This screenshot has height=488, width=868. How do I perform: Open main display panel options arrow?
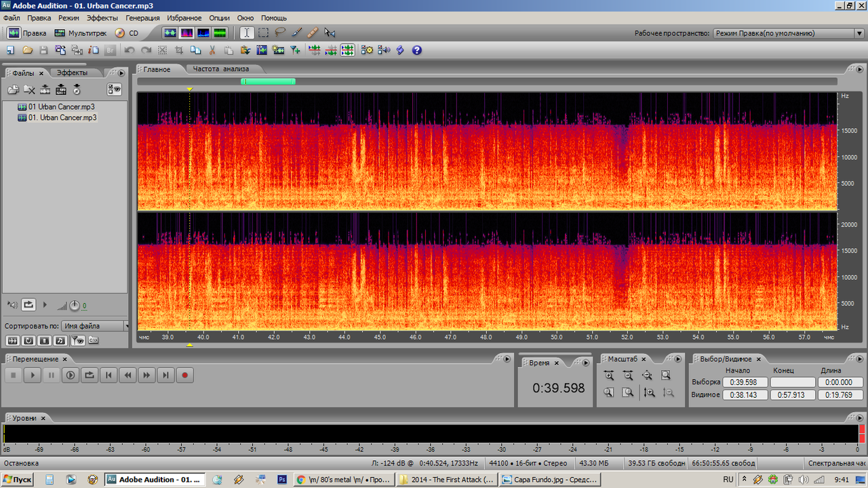coord(859,69)
